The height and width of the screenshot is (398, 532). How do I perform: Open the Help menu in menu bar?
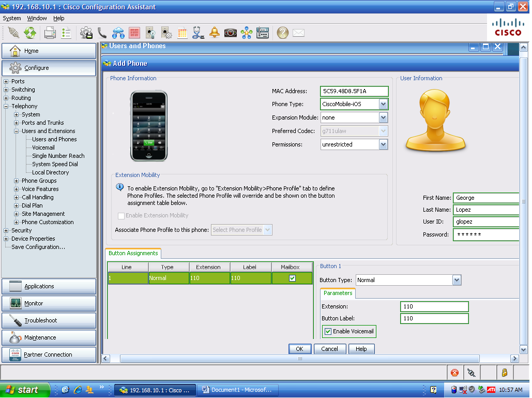(59, 18)
